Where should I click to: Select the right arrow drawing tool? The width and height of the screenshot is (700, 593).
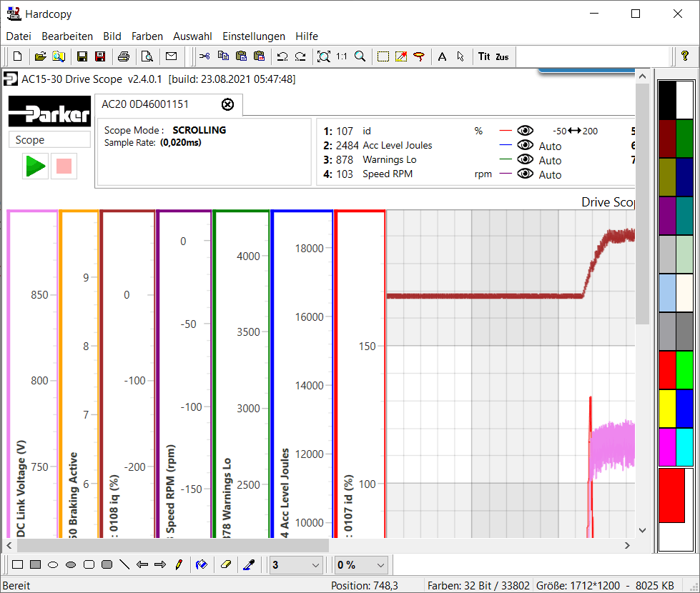(160, 565)
